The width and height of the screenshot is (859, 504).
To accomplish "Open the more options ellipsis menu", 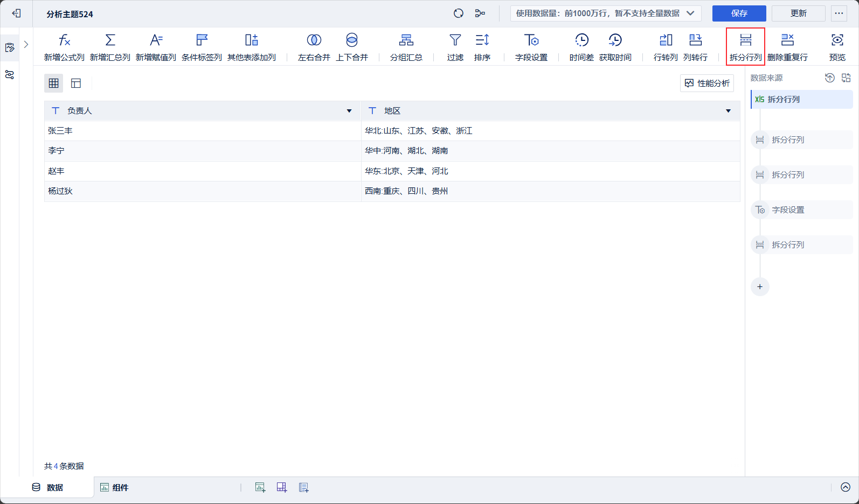I will click(x=839, y=13).
